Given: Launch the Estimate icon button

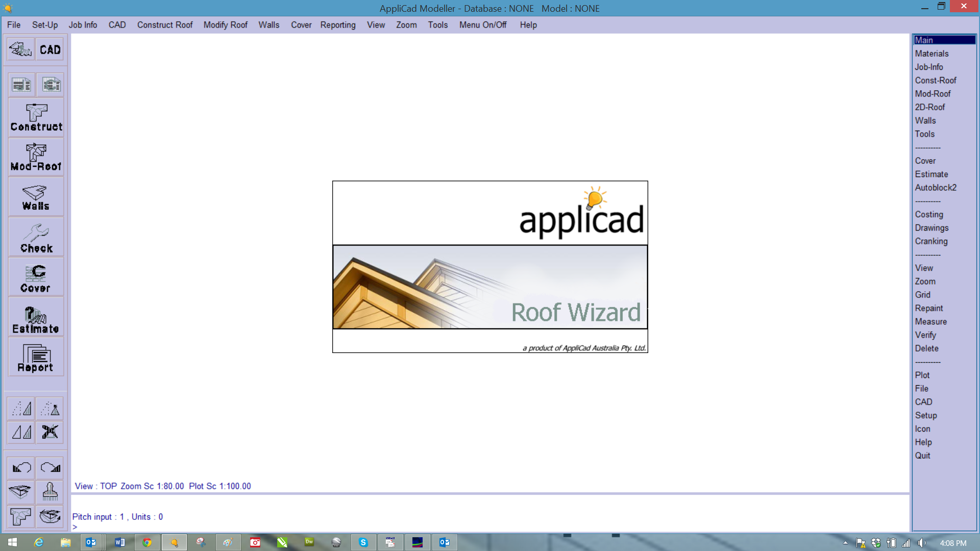Looking at the screenshot, I should (36, 318).
